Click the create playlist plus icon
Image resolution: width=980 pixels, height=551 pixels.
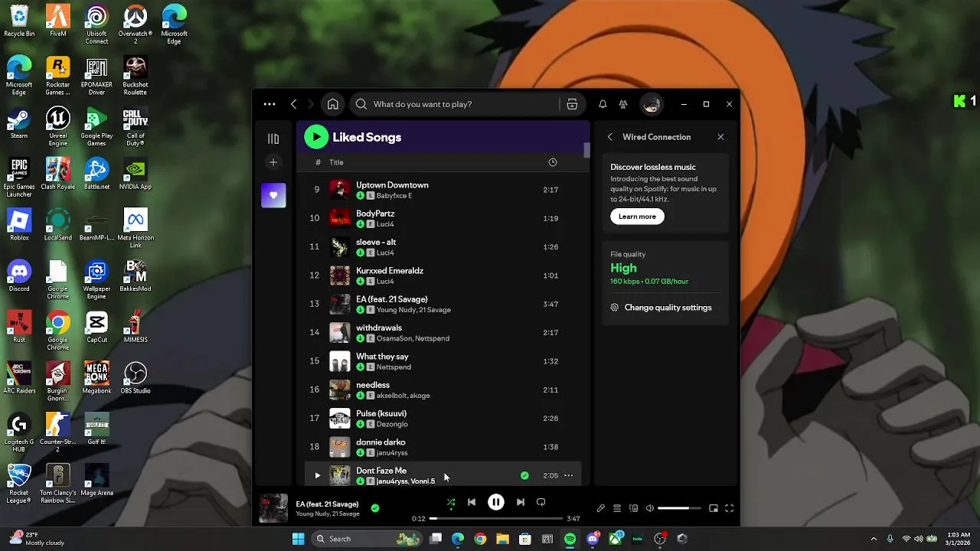273,162
